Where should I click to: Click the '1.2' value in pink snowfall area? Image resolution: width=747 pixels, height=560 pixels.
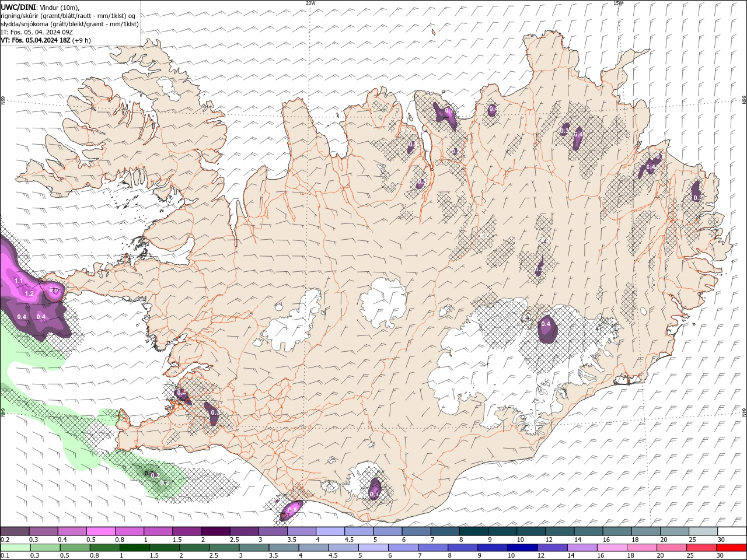tap(29, 293)
